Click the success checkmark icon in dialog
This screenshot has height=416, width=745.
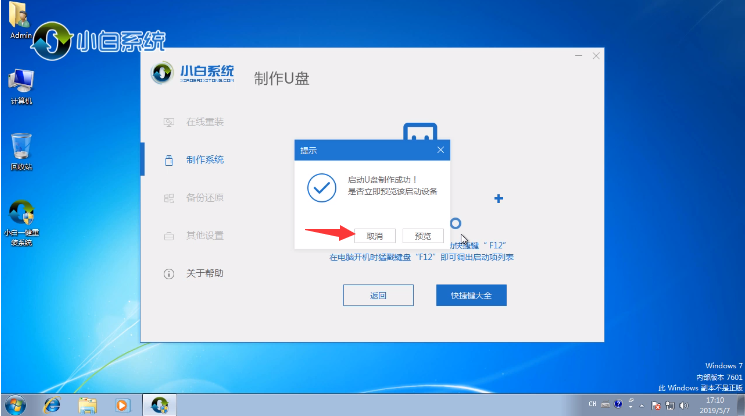322,187
